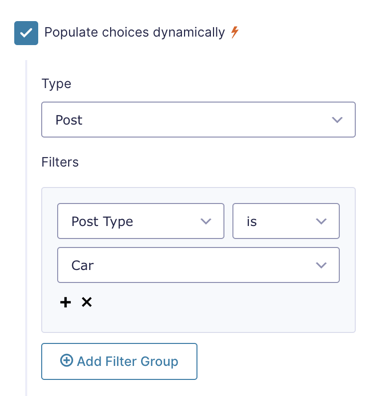Click the chevron arrow in the 'is' dropdown
The width and height of the screenshot is (370, 396).
[x=321, y=221]
